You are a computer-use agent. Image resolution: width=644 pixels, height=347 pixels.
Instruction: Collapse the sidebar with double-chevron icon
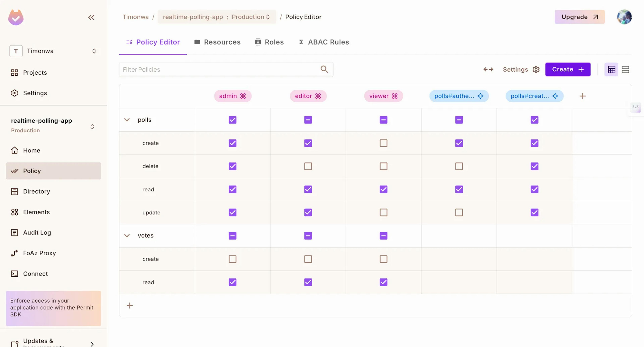[91, 17]
